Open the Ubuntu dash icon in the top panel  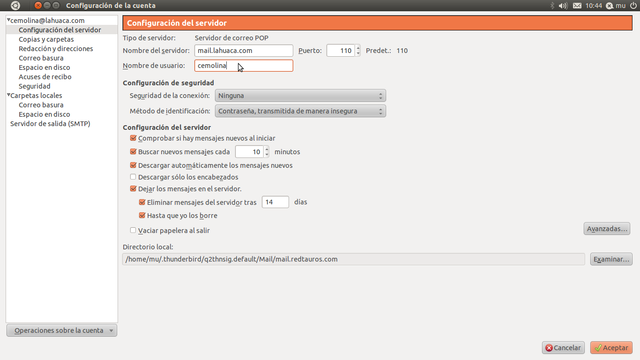(15, 5)
